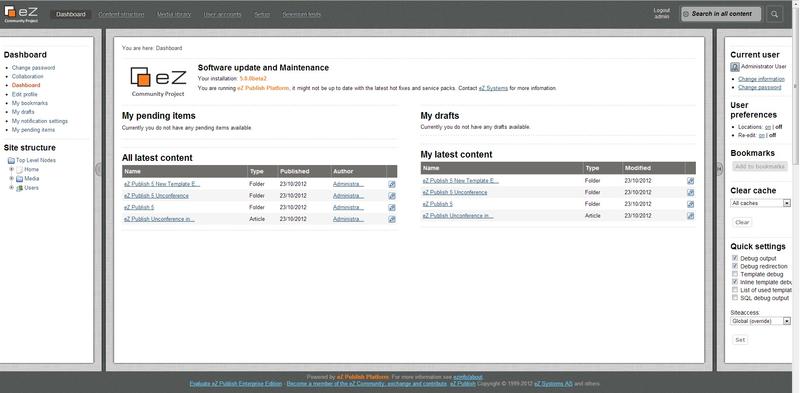Open the Siteaccess Global (override) dropdown
This screenshot has width=800, height=393.
click(760, 321)
